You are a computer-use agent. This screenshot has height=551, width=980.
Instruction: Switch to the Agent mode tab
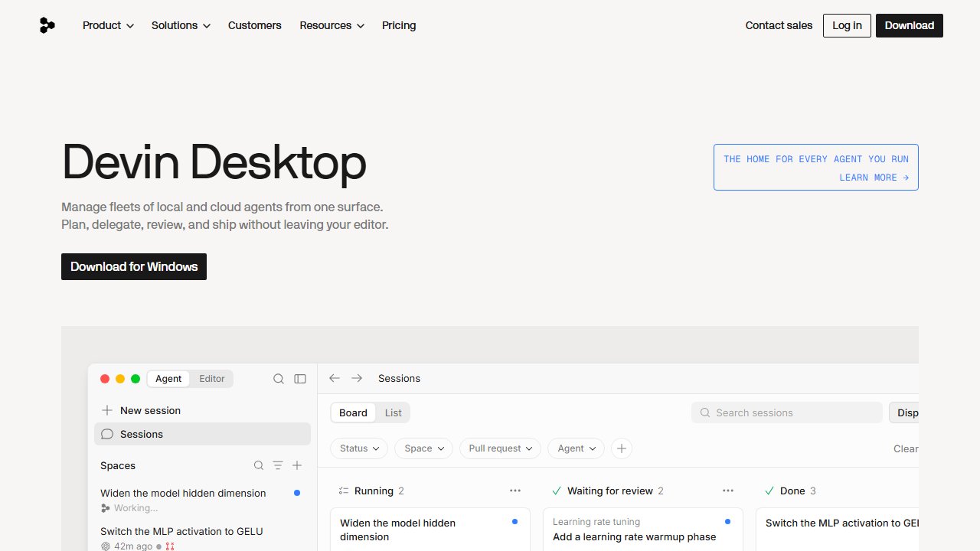(168, 379)
